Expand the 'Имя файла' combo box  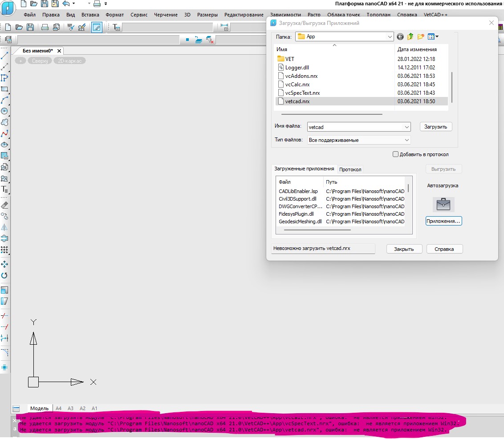[x=406, y=127]
